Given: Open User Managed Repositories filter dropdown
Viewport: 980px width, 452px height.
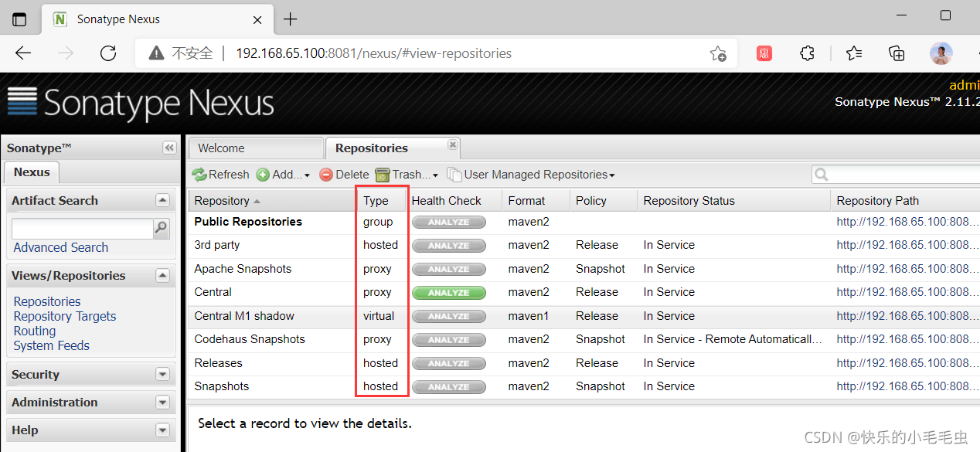Looking at the screenshot, I should click(x=531, y=175).
